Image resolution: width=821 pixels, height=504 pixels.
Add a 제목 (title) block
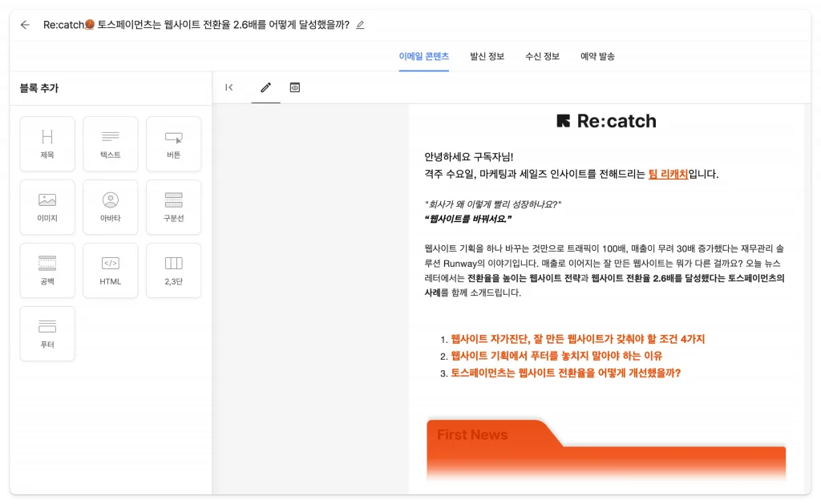(47, 143)
